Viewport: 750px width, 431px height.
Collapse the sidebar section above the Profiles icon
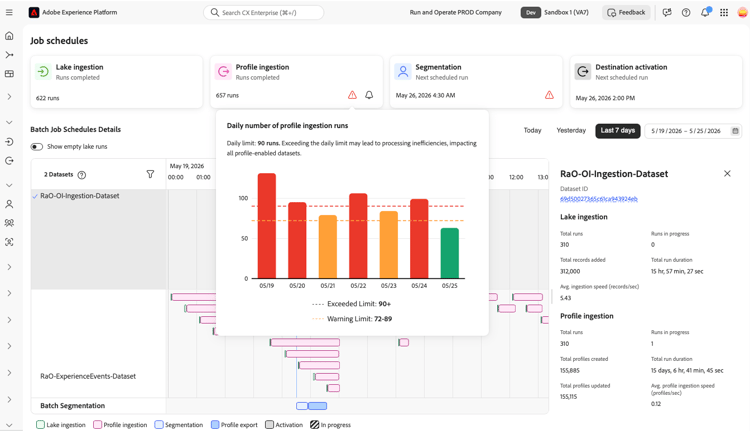(x=9, y=185)
